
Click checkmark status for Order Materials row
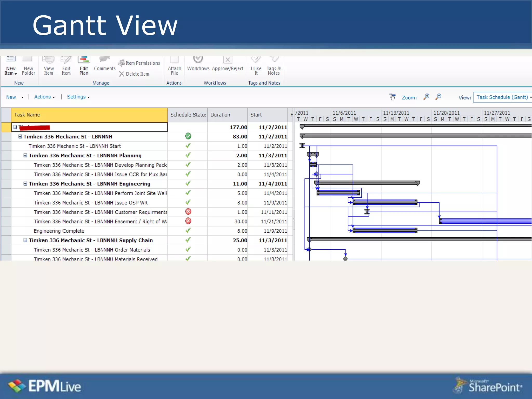pyautogui.click(x=188, y=249)
